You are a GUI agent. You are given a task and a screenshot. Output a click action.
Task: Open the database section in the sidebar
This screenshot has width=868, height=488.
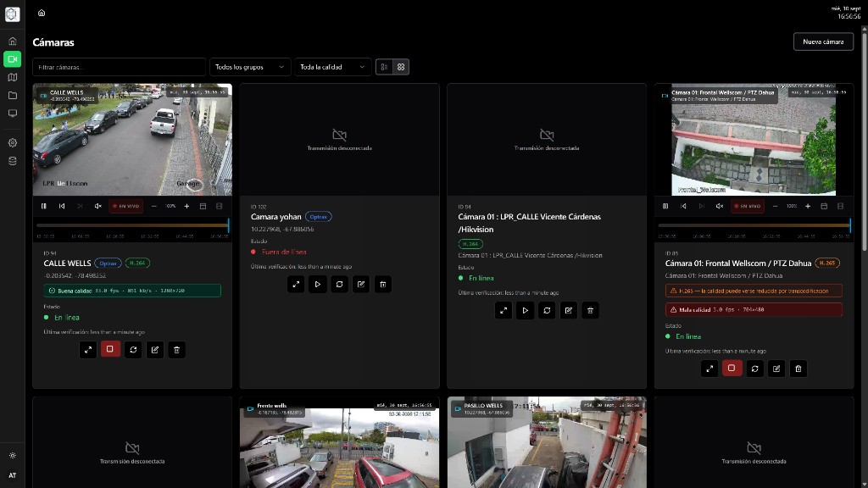pyautogui.click(x=12, y=161)
